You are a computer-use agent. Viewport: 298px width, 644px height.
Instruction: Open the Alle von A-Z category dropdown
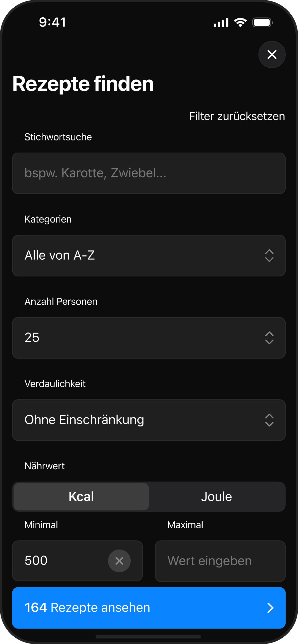coord(132,255)
